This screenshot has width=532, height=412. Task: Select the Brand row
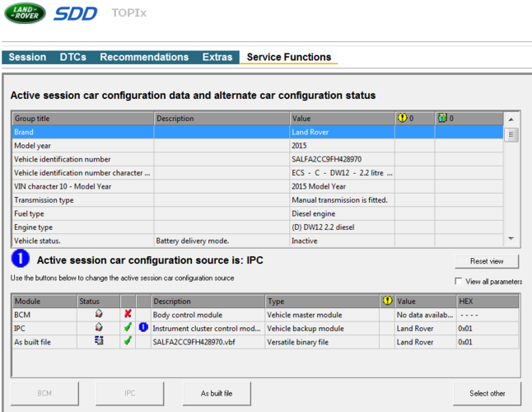(x=258, y=132)
